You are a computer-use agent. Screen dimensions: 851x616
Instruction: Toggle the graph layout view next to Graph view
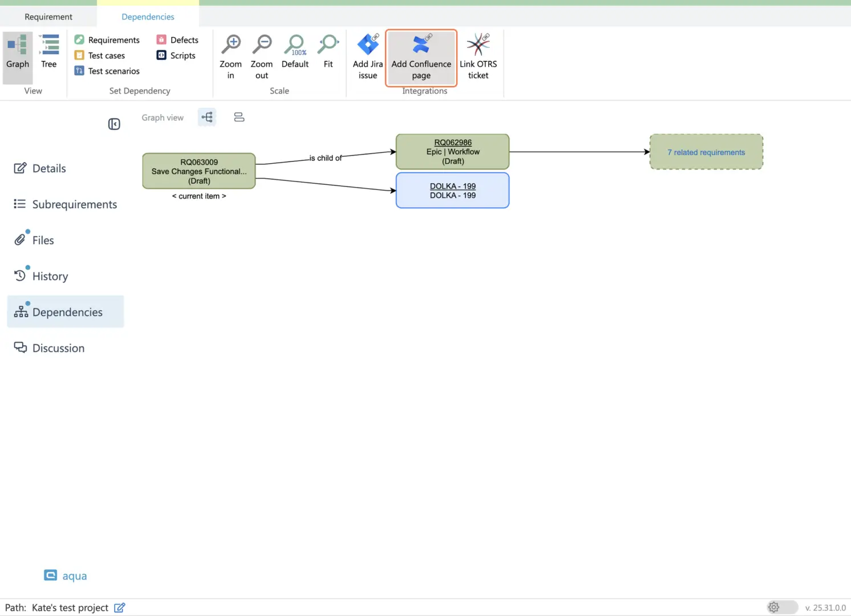[x=206, y=117]
